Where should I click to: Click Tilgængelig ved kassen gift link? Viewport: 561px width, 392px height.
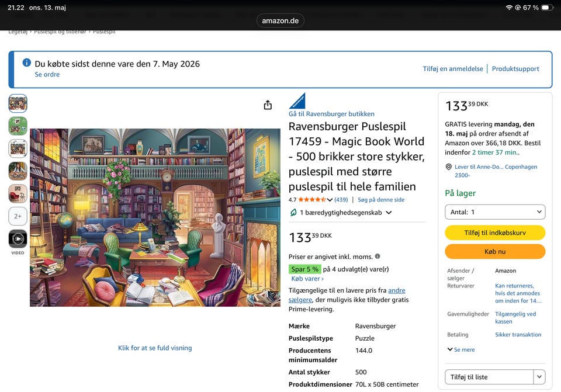coord(515,318)
